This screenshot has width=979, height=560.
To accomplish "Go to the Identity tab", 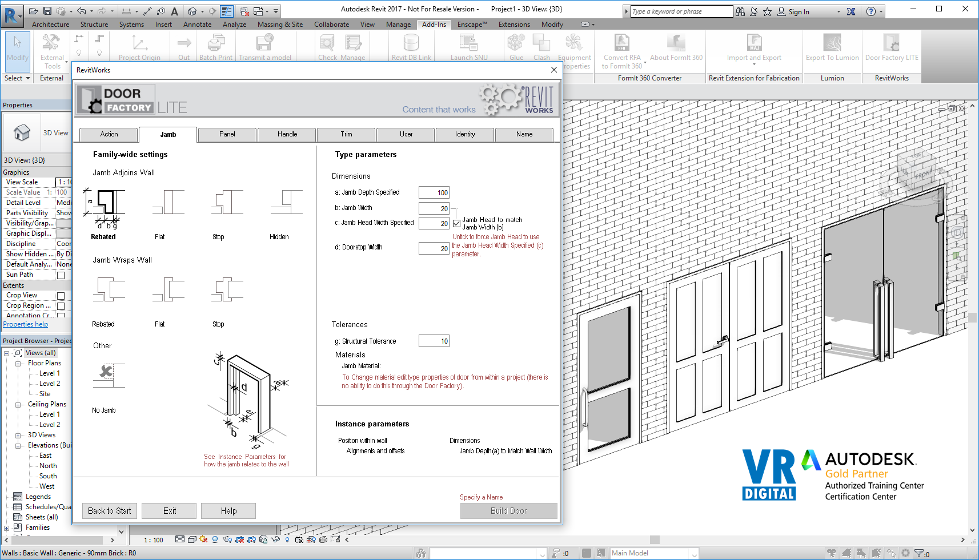I will (465, 135).
